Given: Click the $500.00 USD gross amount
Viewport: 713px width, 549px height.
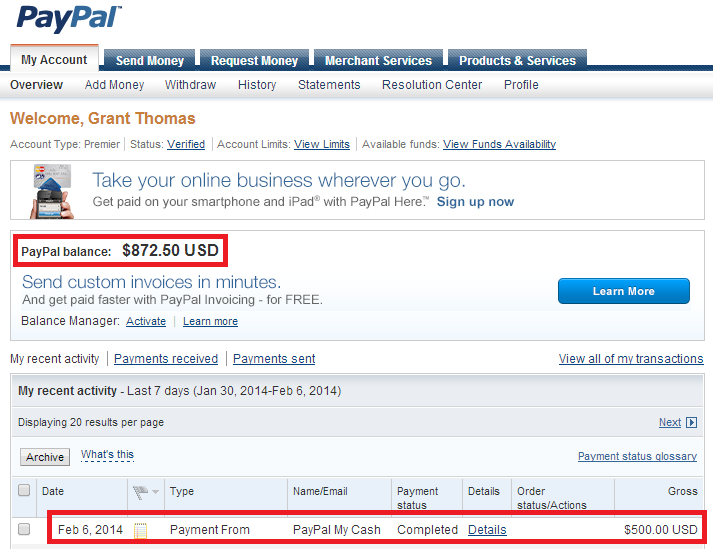Looking at the screenshot, I should (661, 530).
